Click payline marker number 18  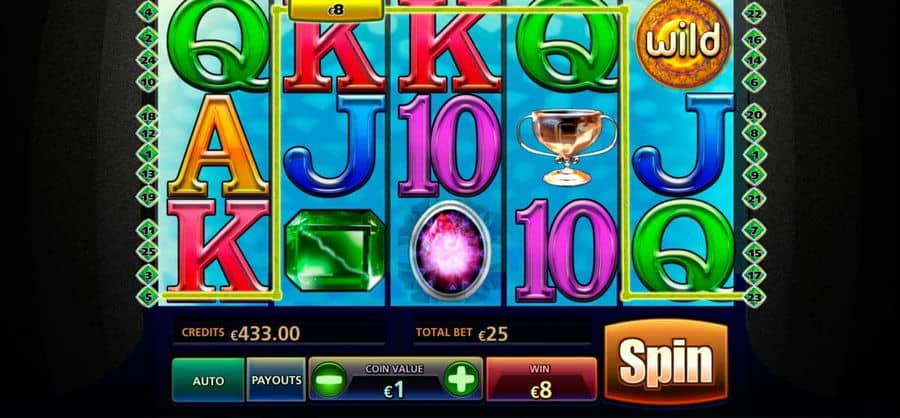pyautogui.click(x=148, y=116)
